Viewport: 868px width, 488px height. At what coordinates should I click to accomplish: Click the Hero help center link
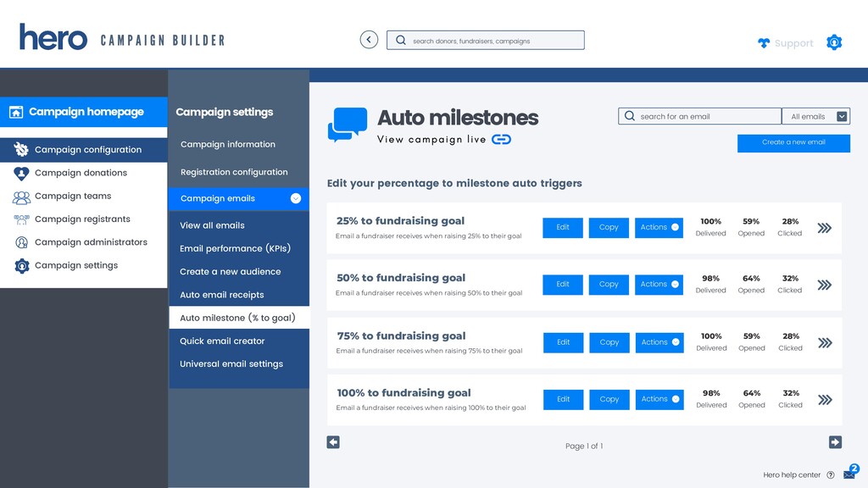tap(792, 474)
